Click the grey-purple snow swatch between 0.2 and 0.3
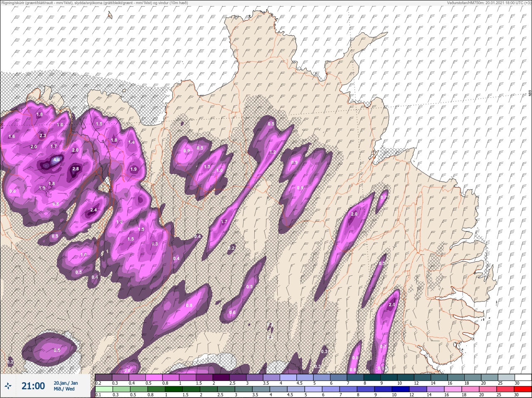Viewport: 532px width, 398px height. [x=103, y=377]
